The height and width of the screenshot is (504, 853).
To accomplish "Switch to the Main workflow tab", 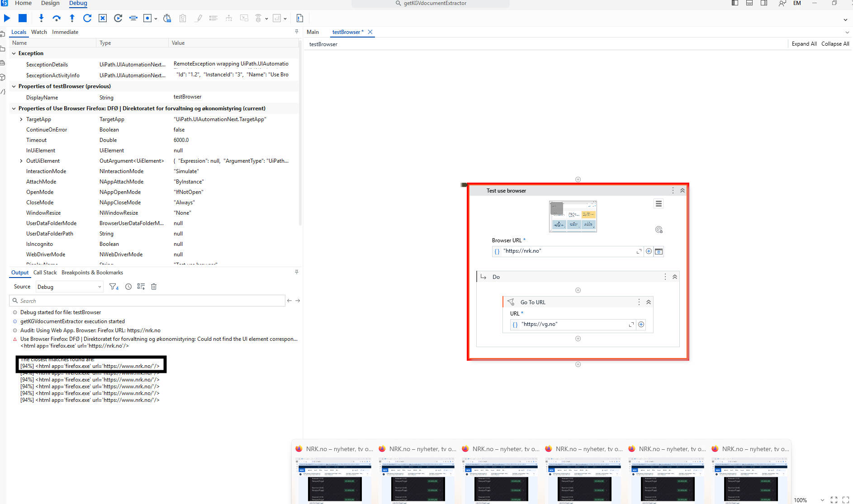I will point(313,32).
